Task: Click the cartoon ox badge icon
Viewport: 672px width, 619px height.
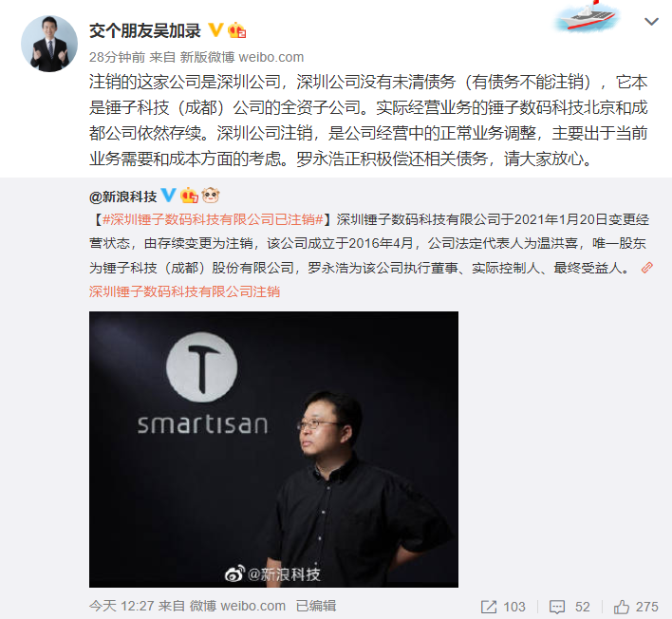Action: (x=211, y=196)
